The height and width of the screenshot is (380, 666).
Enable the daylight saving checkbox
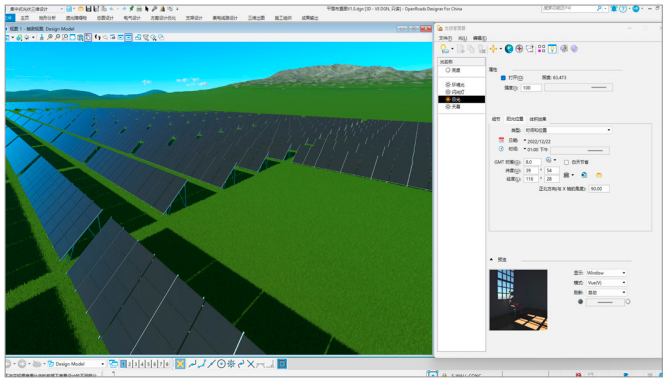pyautogui.click(x=566, y=162)
